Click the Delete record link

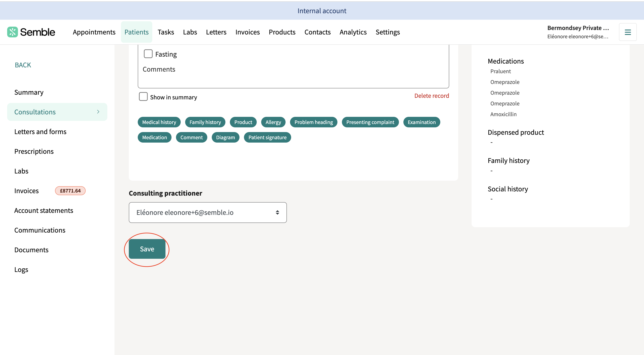pos(431,96)
